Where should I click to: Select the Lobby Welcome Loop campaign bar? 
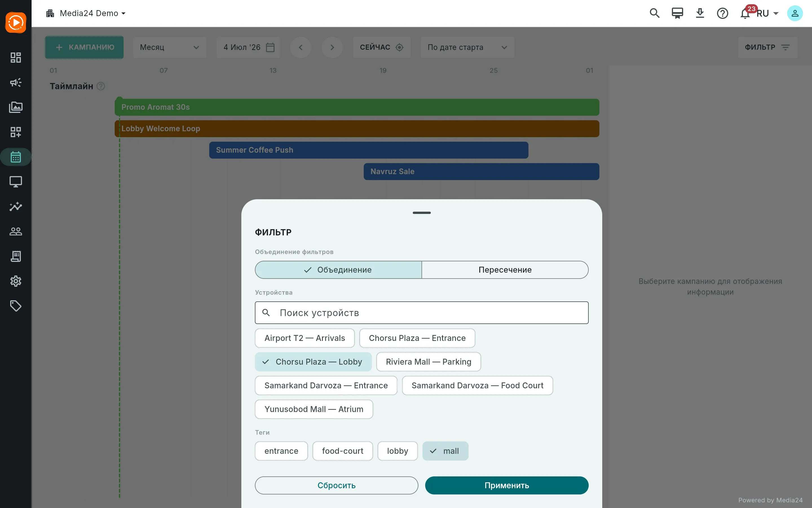[x=357, y=129]
